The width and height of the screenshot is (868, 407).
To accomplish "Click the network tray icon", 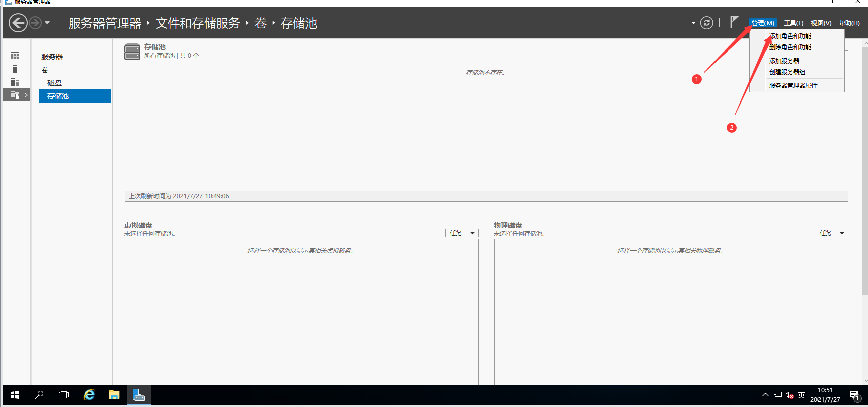I will pos(778,395).
